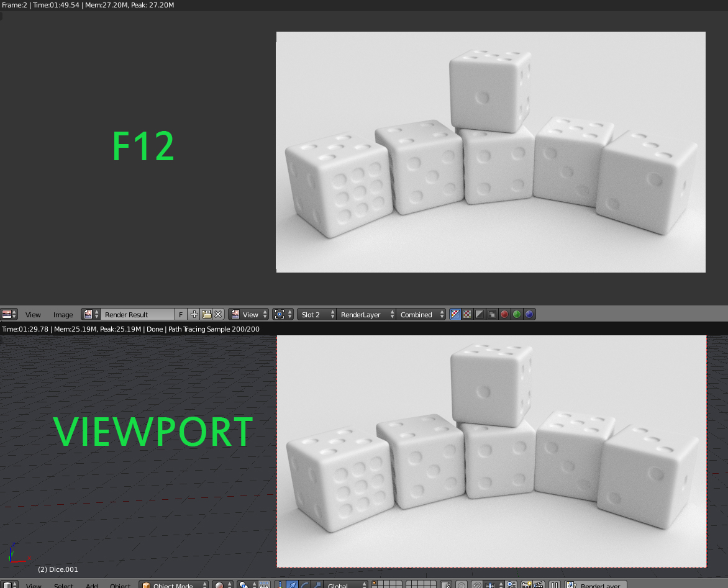Image resolution: width=728 pixels, height=588 pixels.
Task: Click the F12 rendered dice image
Action: point(491,152)
